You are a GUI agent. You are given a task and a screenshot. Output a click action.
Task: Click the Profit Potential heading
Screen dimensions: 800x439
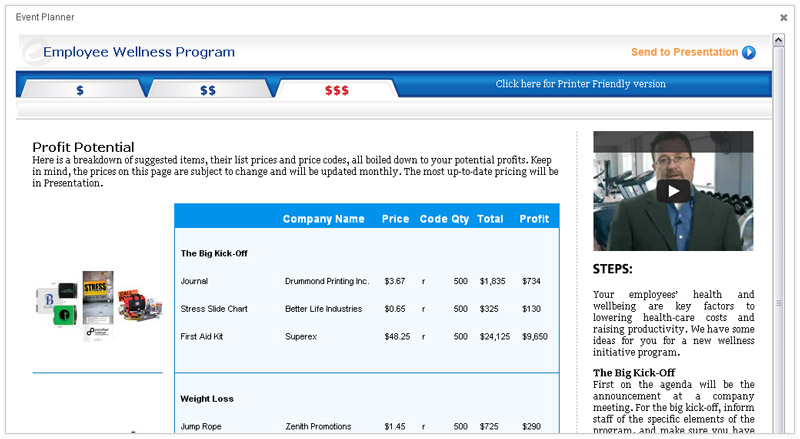(83, 147)
